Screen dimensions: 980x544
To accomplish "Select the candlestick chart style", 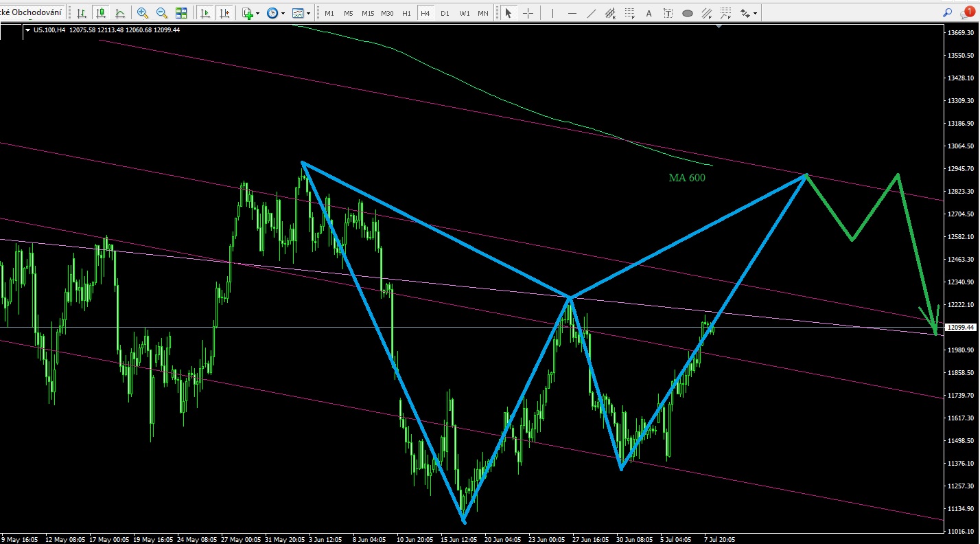I will 101,13.
